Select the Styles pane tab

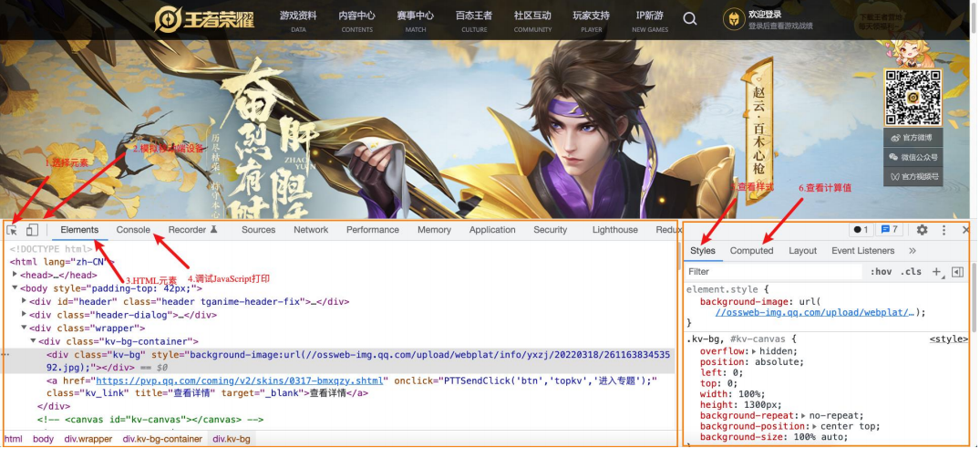(703, 251)
